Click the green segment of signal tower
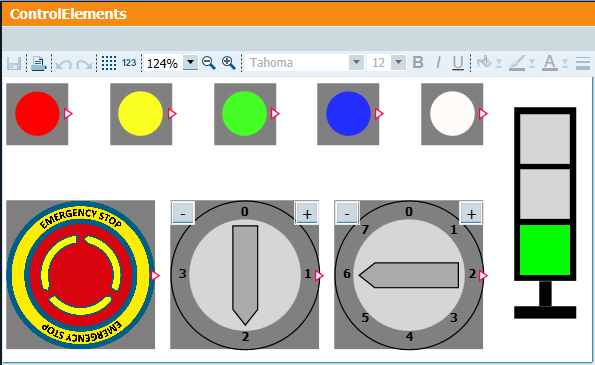 pyautogui.click(x=545, y=250)
